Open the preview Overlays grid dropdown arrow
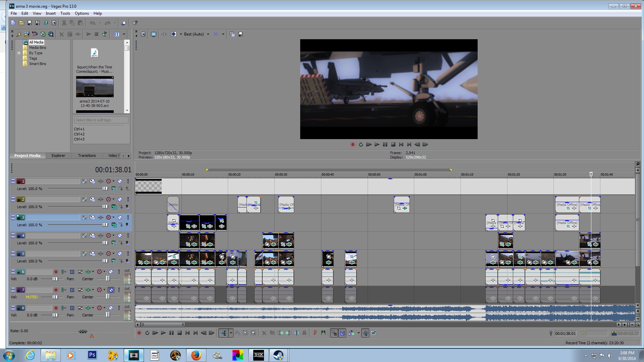The image size is (644, 362). click(x=223, y=34)
